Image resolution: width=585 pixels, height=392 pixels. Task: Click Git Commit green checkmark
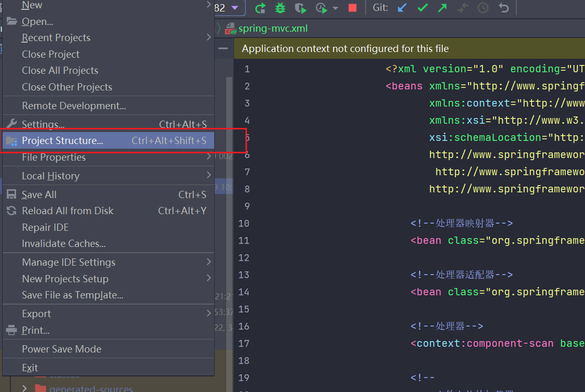click(x=422, y=8)
